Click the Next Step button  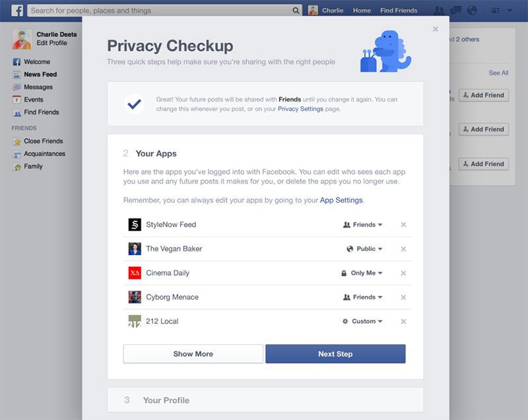335,354
